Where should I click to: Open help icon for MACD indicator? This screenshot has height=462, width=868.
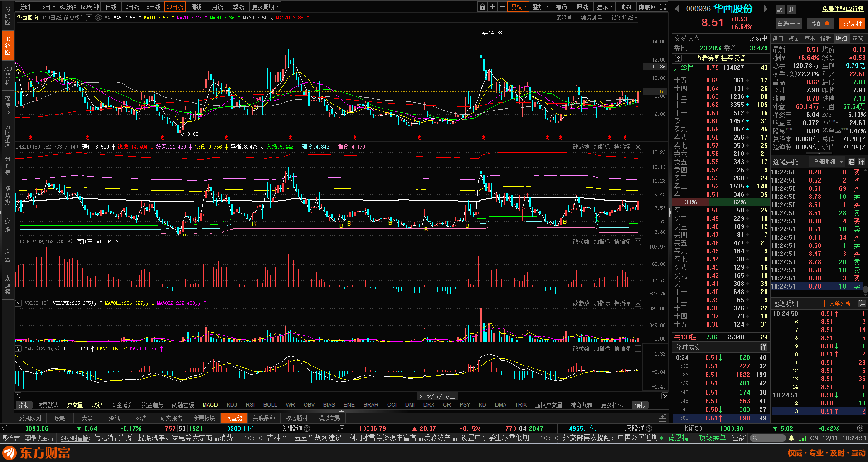pyautogui.click(x=19, y=348)
